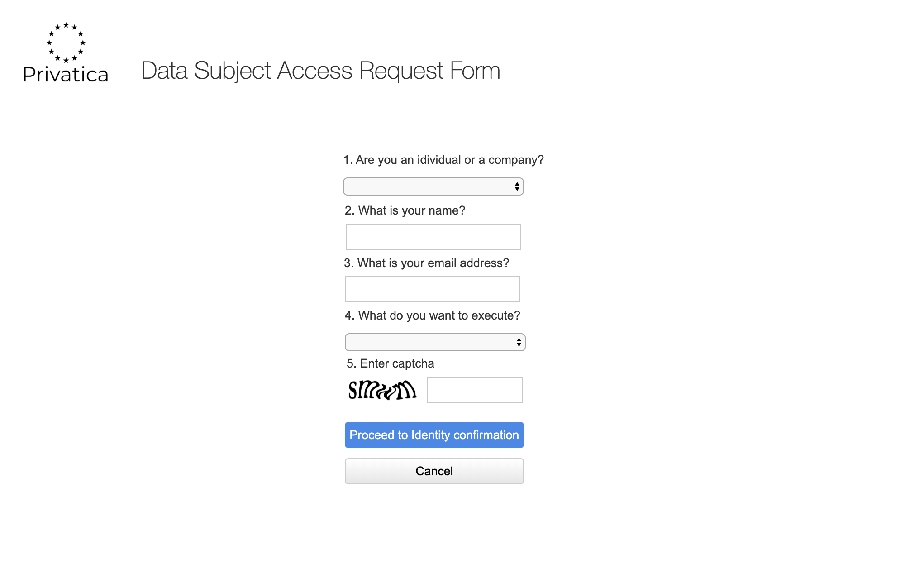Click Proceed to Identity confirmation button
The image size is (924, 583).
[x=434, y=435]
